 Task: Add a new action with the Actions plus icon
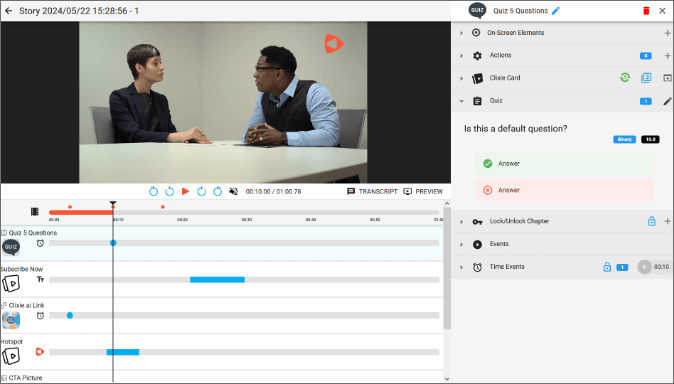tap(667, 55)
